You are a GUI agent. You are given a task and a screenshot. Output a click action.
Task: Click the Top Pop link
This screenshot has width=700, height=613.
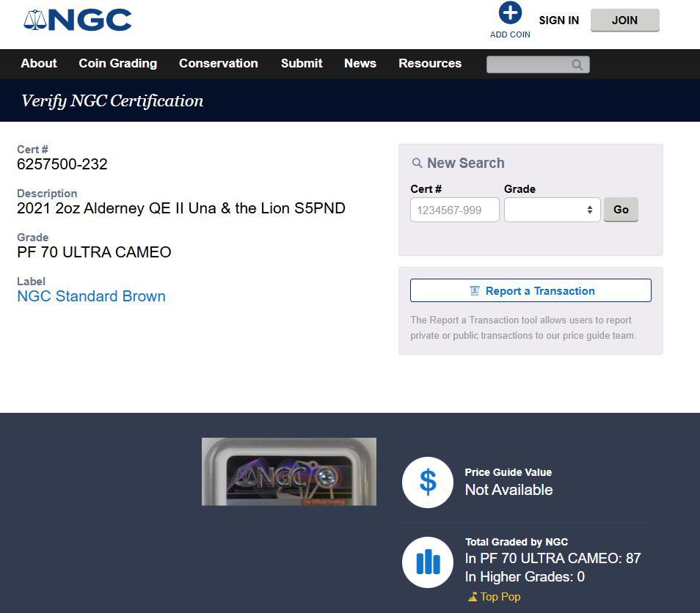[500, 597]
